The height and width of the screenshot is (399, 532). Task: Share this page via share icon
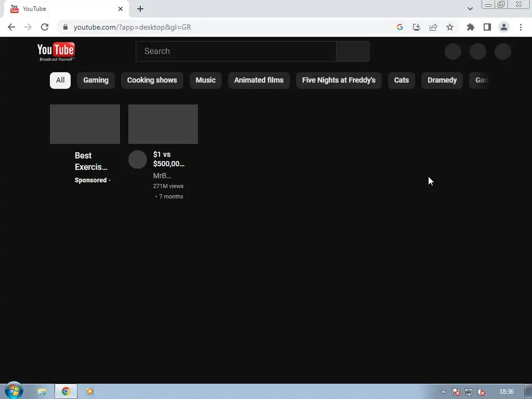(433, 27)
